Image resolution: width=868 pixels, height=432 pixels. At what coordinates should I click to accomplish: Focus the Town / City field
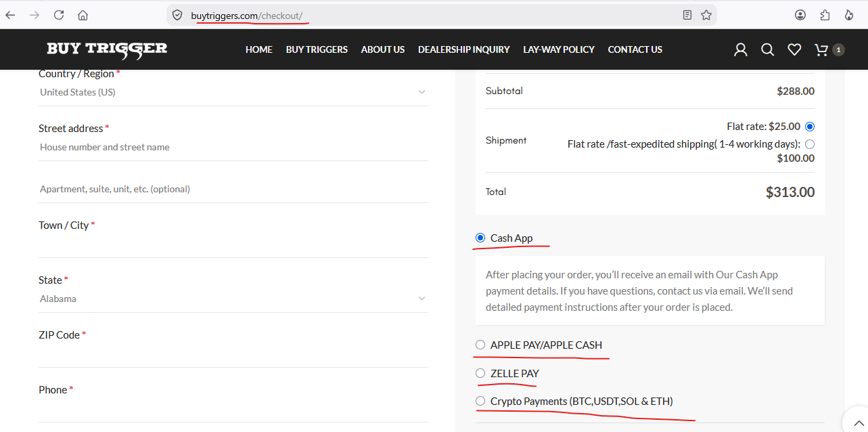[x=233, y=245]
